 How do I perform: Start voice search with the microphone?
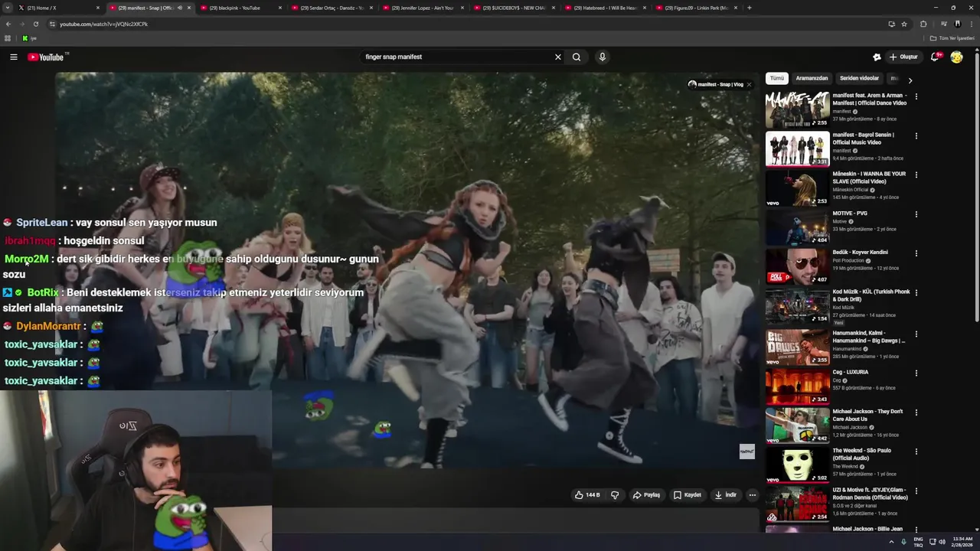[602, 57]
